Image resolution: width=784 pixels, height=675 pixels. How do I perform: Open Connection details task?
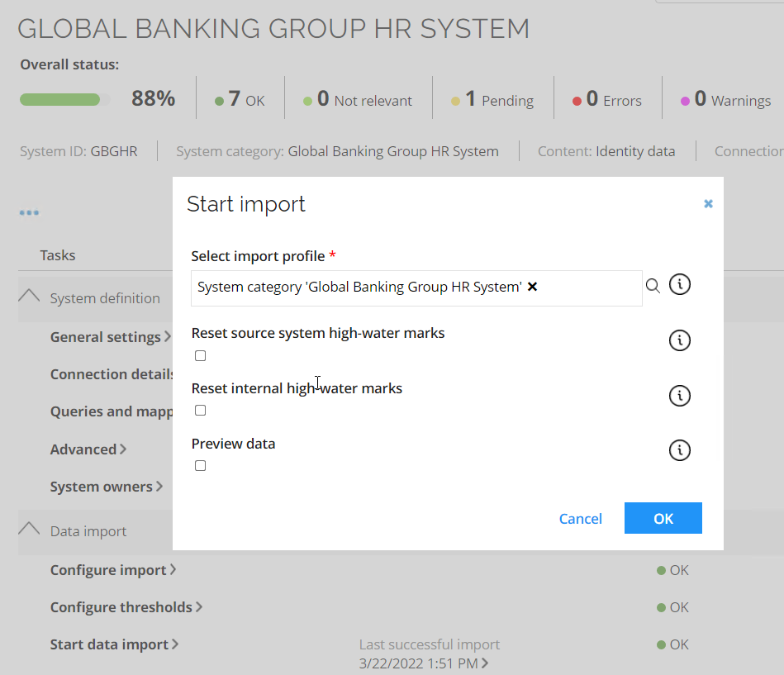pyautogui.click(x=111, y=374)
